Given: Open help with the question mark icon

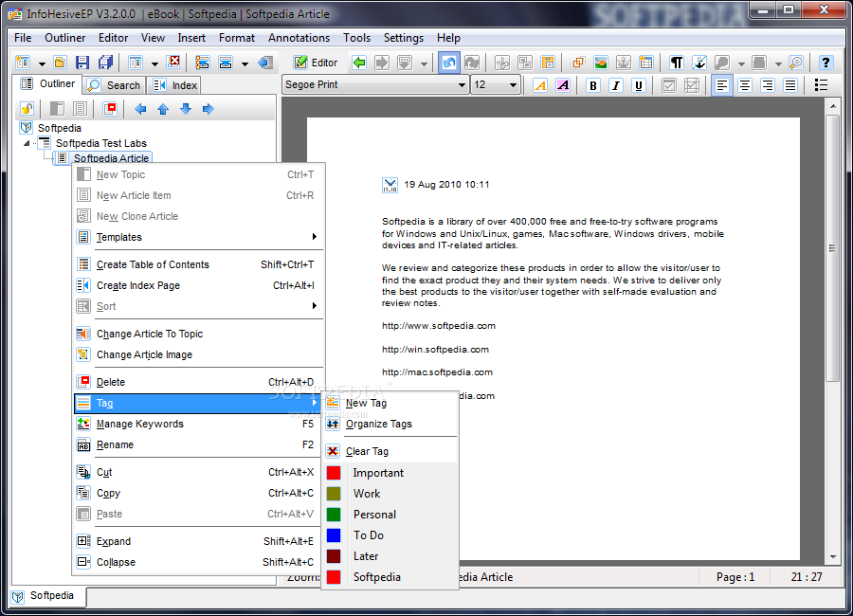Looking at the screenshot, I should pyautogui.click(x=826, y=63).
